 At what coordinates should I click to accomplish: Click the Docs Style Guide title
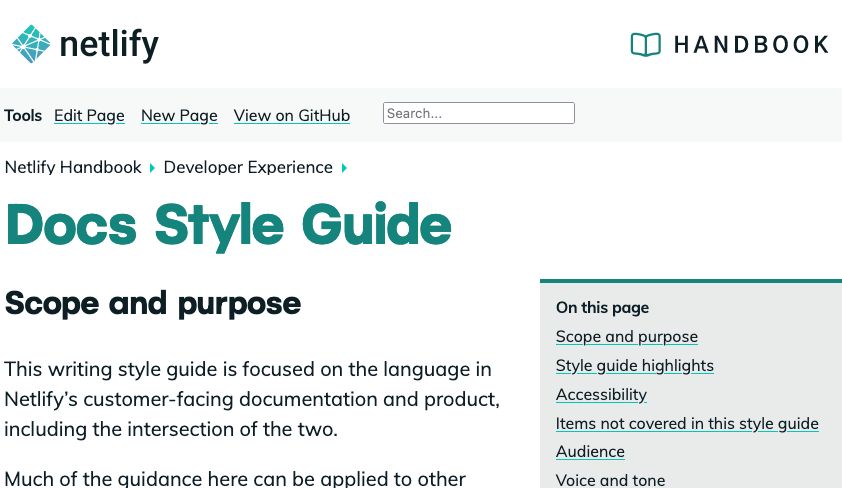click(x=229, y=225)
